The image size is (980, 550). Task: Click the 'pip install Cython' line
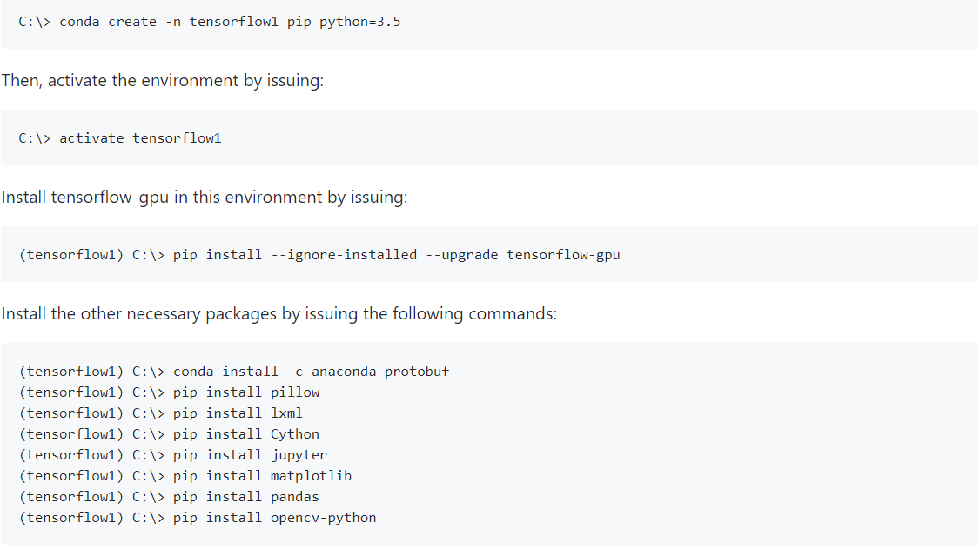click(170, 434)
